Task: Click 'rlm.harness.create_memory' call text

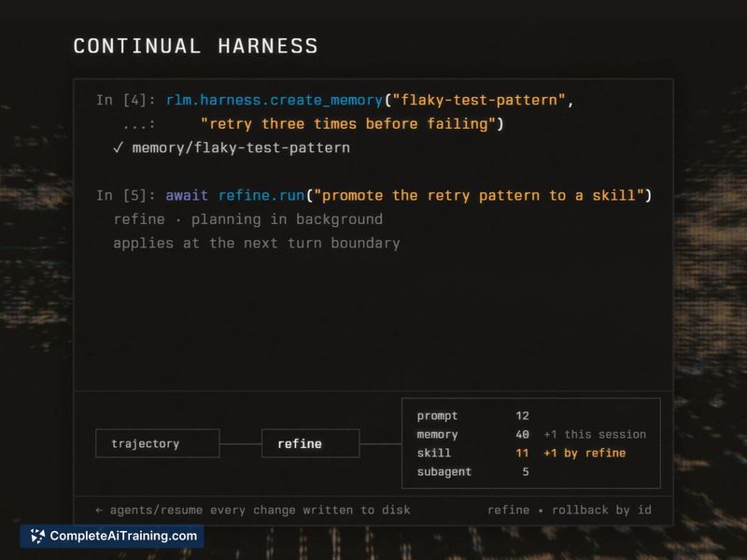Action: (275, 100)
